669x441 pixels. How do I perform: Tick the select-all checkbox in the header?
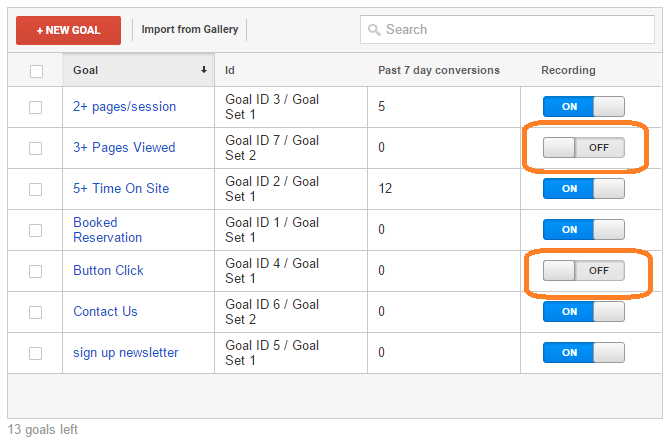[36, 71]
